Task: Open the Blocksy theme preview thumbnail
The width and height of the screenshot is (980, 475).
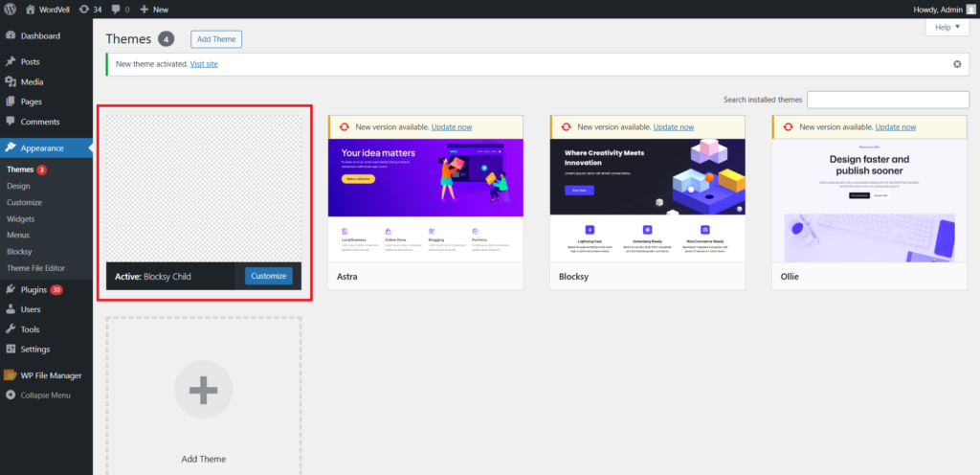Action: click(x=648, y=199)
